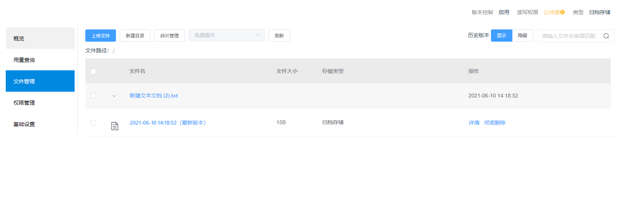Tick checkbox for 2021-06-10 14:18:52 version row
Image resolution: width=644 pixels, height=222 pixels.
(93, 123)
